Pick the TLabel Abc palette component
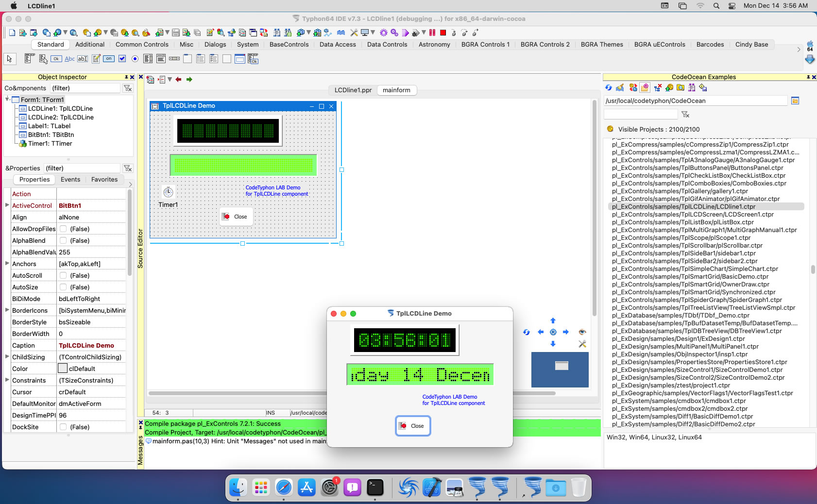 [69, 59]
